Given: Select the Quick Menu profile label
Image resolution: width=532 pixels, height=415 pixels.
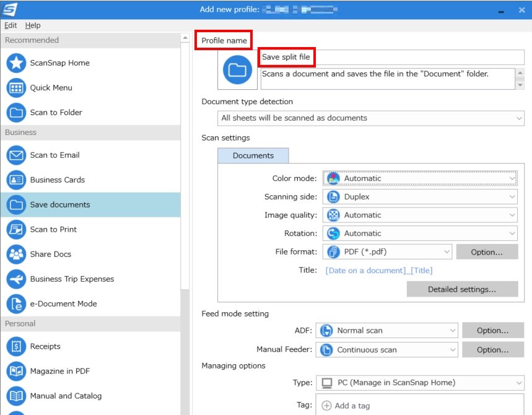Looking at the screenshot, I should [51, 88].
